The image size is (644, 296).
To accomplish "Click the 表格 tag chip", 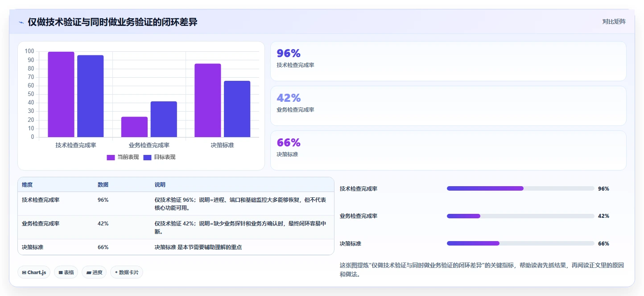I will 66,272.
